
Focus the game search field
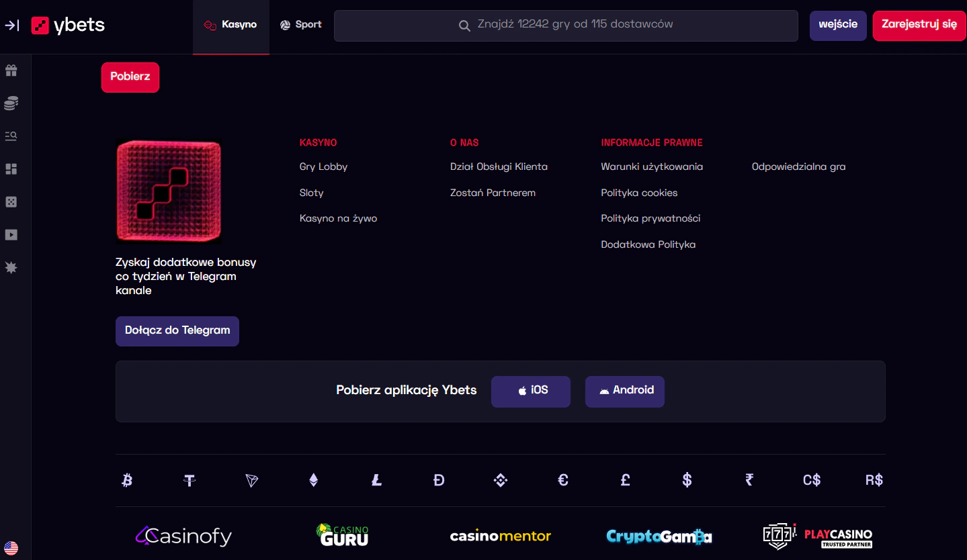point(566,26)
